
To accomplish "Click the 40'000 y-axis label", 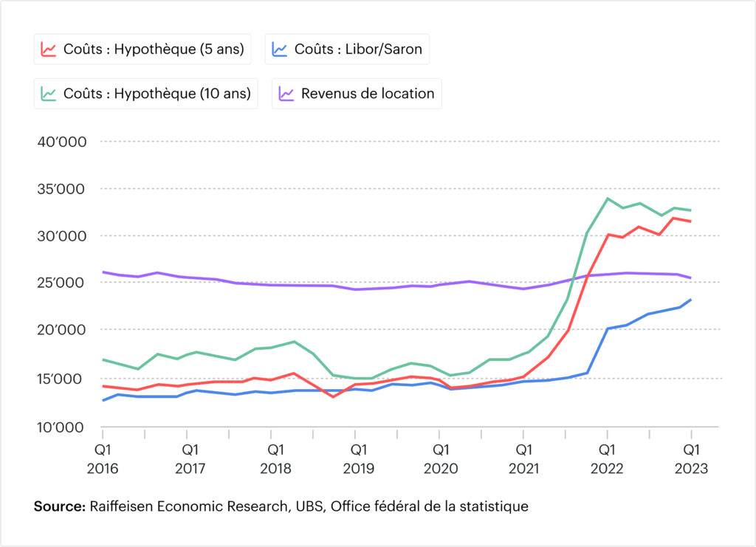I will pos(62,142).
